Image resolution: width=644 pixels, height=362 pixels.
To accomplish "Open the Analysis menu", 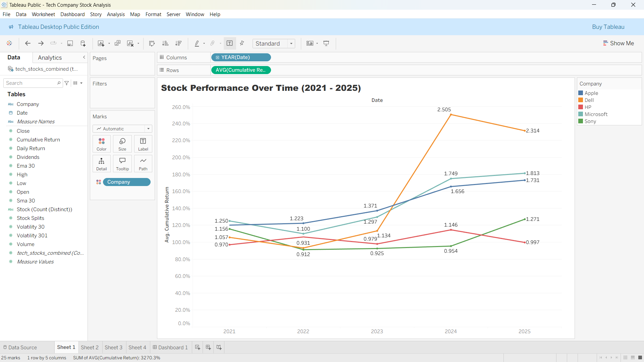I will 116,14.
